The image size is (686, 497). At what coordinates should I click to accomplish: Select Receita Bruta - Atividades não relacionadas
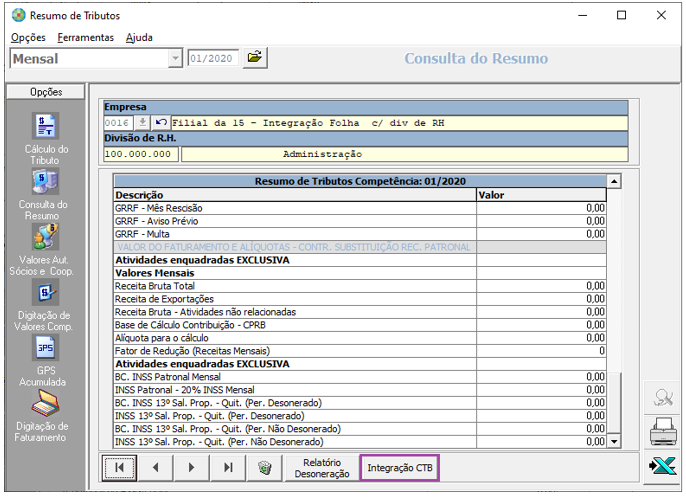pyautogui.click(x=360, y=312)
